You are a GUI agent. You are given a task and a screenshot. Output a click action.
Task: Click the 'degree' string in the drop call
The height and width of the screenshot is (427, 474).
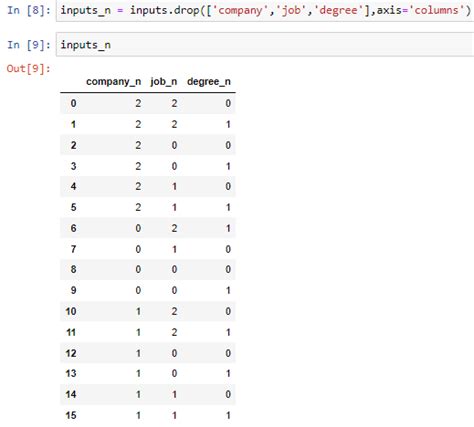pos(338,10)
